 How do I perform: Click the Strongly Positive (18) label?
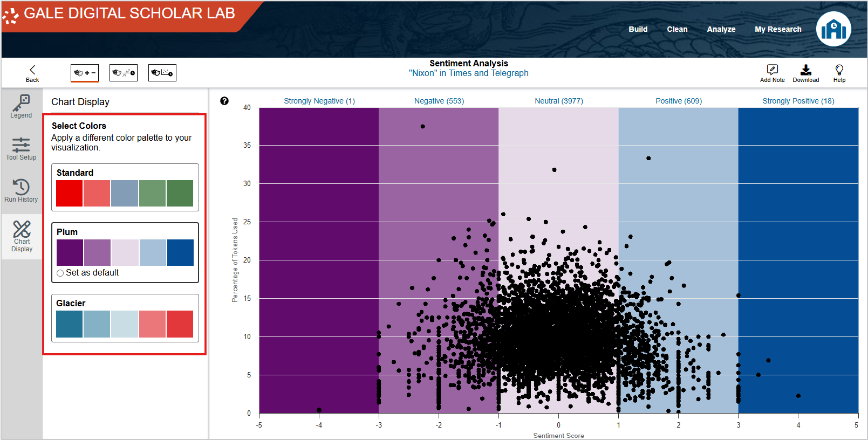pos(798,101)
